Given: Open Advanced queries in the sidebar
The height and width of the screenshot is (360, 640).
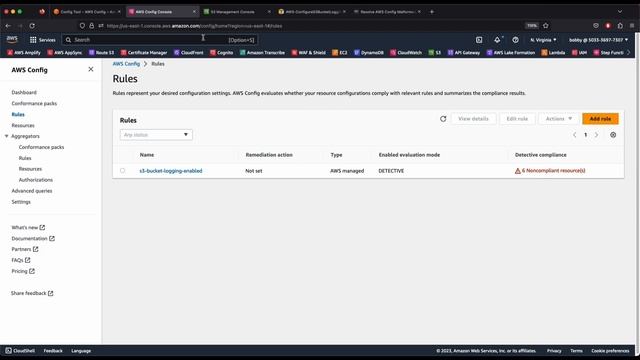Looking at the screenshot, I should (x=32, y=191).
